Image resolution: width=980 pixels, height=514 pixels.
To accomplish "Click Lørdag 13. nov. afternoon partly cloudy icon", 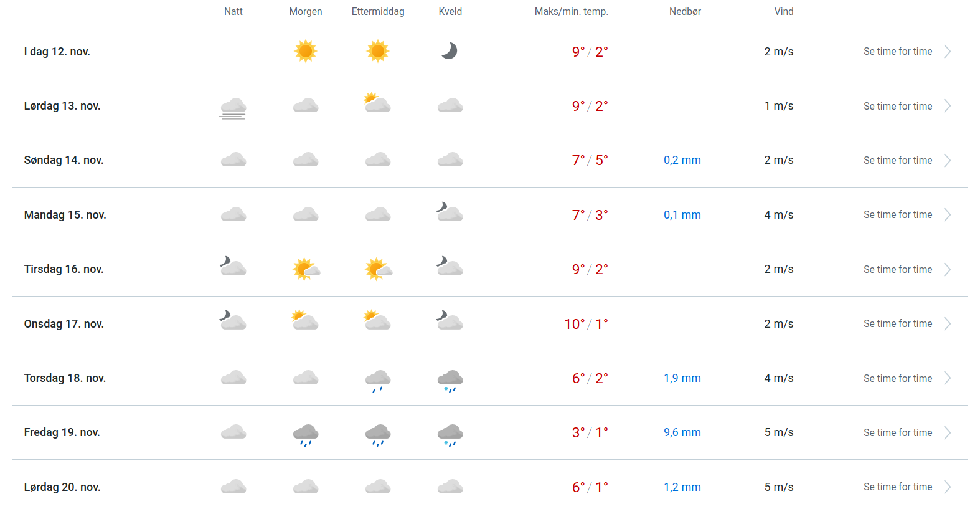I will (x=377, y=103).
